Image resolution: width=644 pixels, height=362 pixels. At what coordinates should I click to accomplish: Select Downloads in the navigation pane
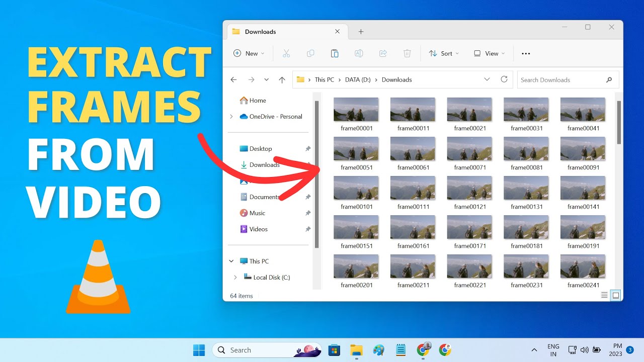(259, 165)
